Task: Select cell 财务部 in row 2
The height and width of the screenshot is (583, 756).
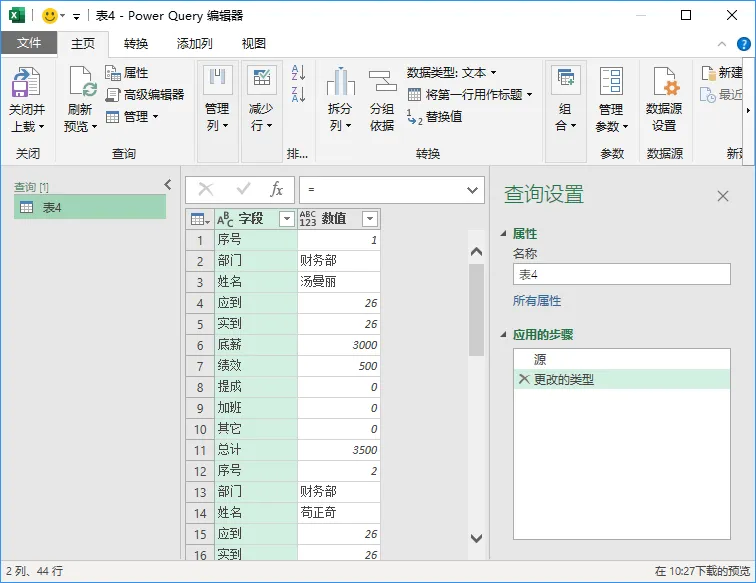Action: pos(338,261)
